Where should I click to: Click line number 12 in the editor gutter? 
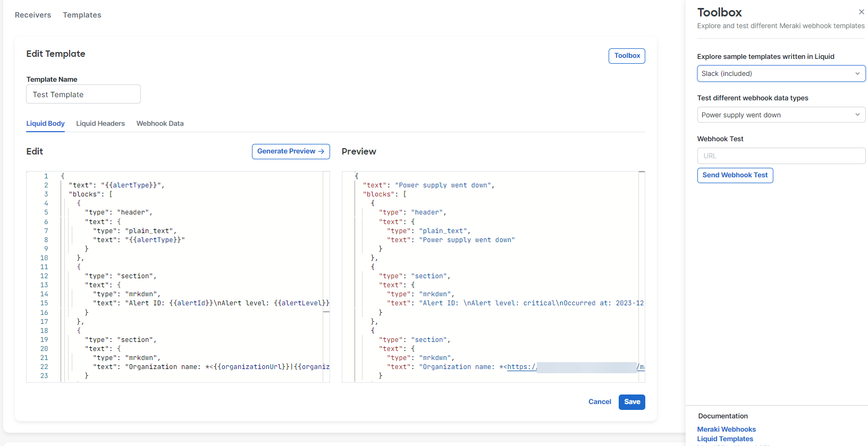coord(44,276)
